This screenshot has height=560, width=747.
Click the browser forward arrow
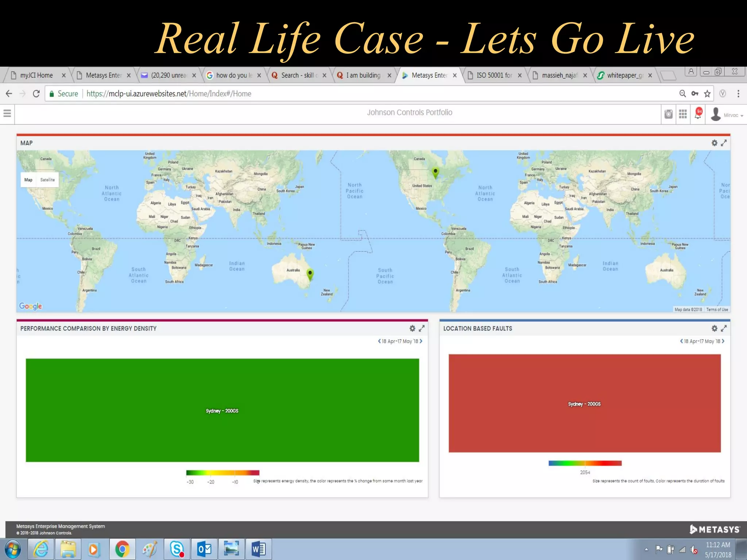point(23,94)
